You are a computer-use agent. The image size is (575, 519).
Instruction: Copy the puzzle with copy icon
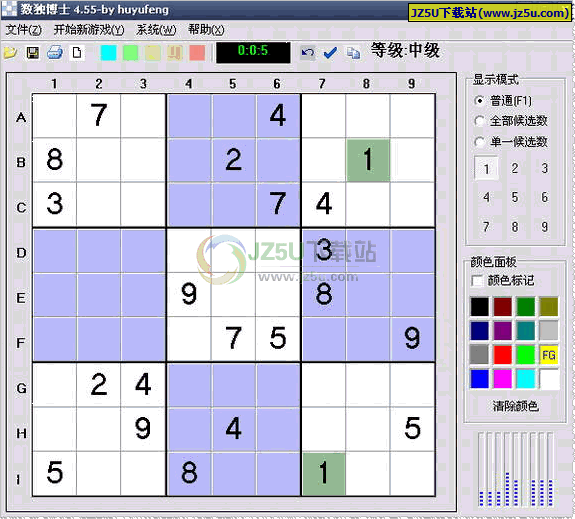tap(353, 53)
